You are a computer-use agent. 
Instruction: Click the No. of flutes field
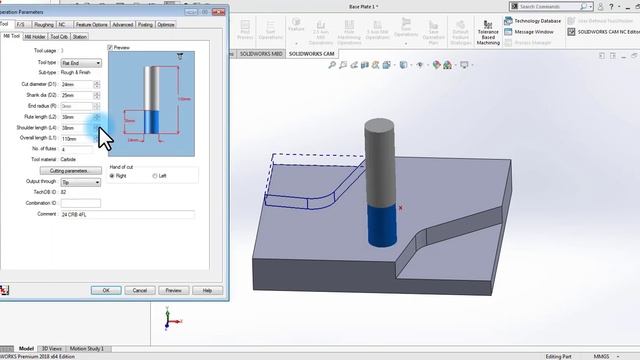tap(77, 149)
